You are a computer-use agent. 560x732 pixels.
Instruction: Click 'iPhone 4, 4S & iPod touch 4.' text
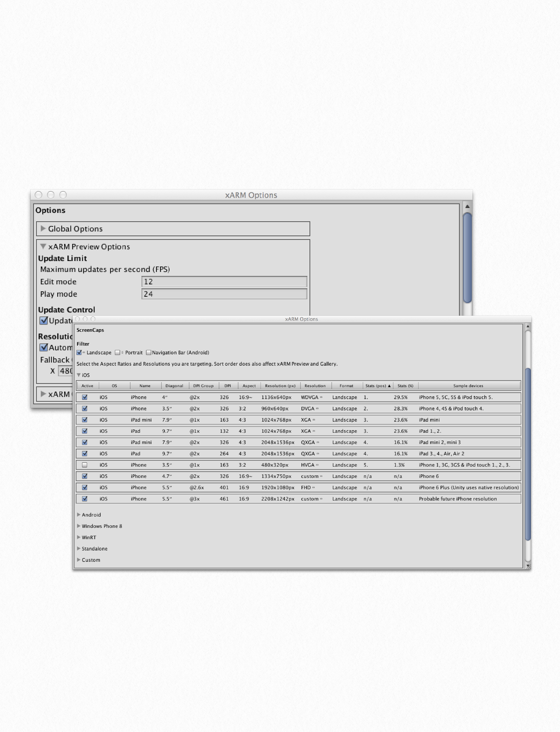(451, 409)
